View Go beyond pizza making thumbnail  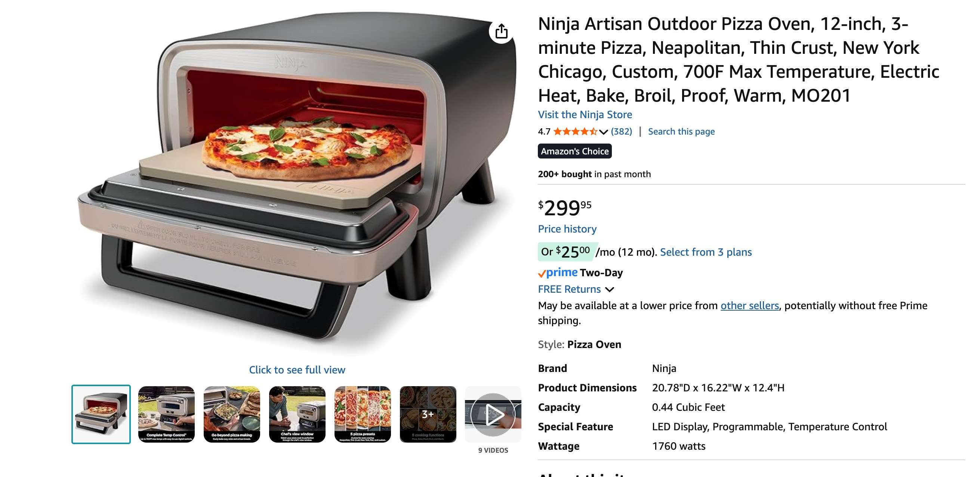(x=232, y=414)
